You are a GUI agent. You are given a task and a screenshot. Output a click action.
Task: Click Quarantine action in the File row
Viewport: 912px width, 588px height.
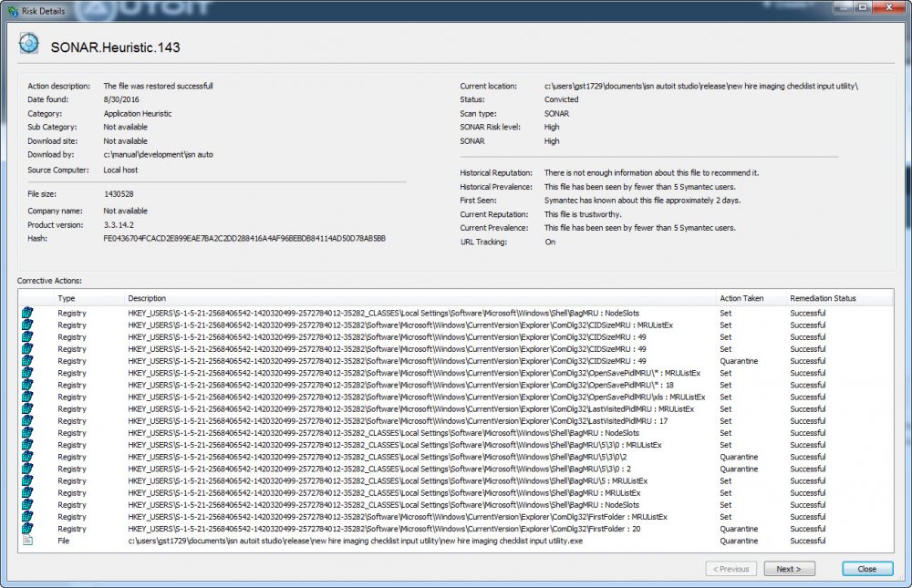739,541
